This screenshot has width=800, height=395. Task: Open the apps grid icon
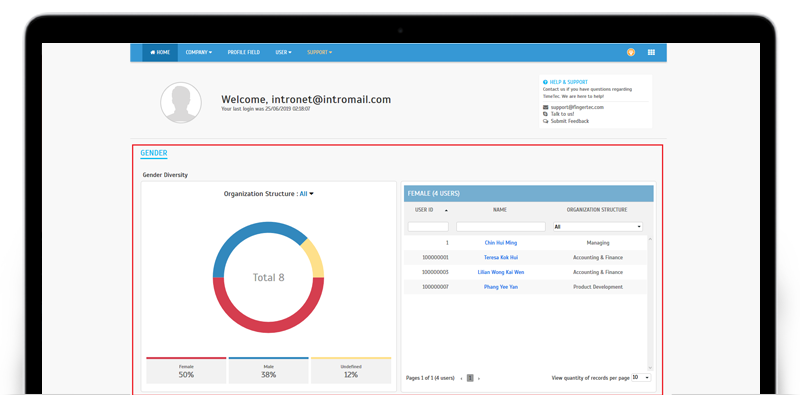coord(651,52)
